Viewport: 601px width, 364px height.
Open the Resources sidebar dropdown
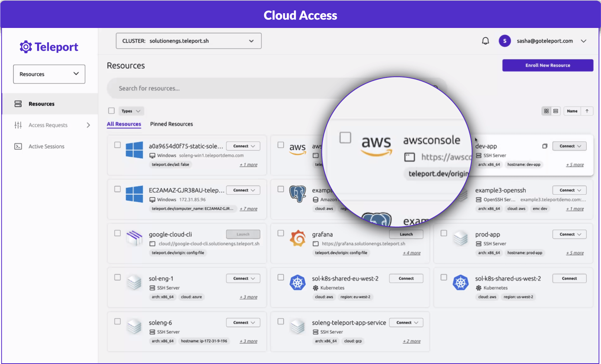49,74
